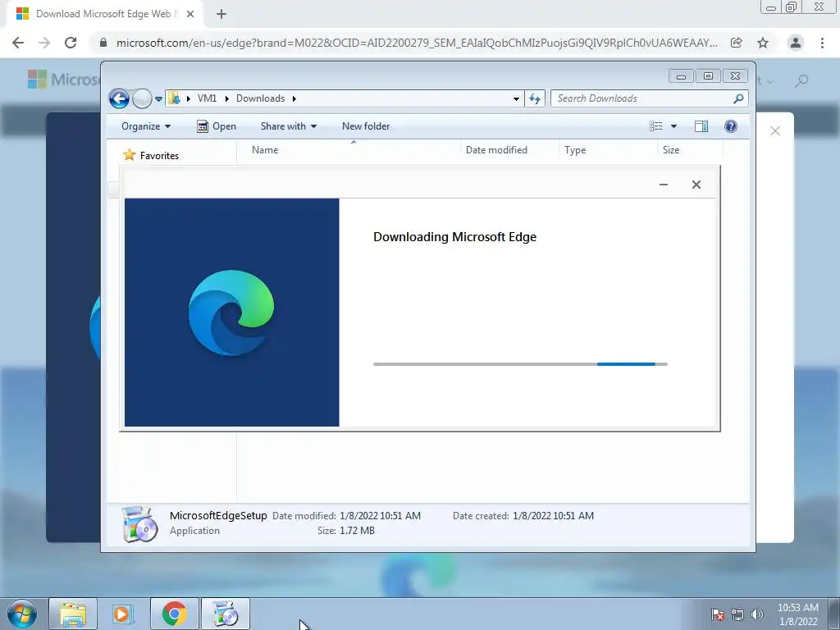
Task: Select Edge setup installer taskbar icon
Action: [226, 614]
